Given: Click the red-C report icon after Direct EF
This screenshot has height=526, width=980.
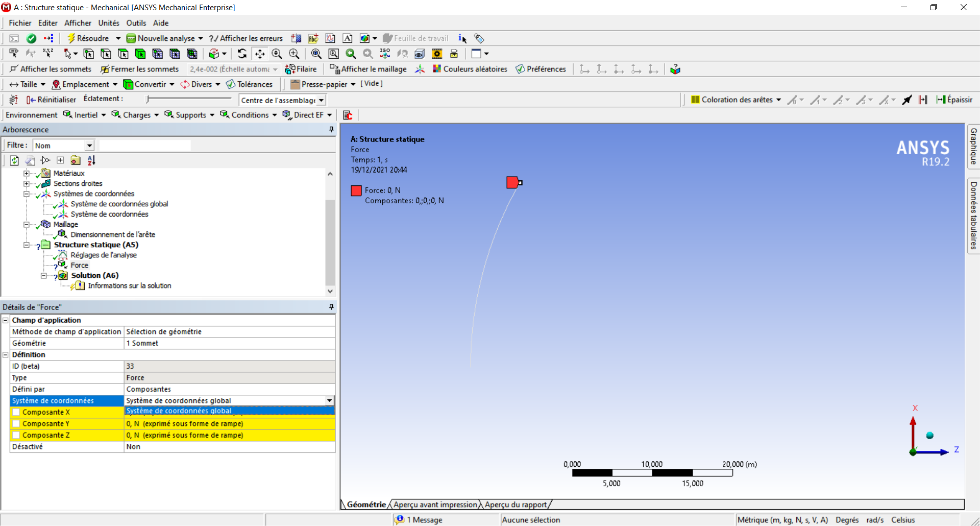Looking at the screenshot, I should point(348,115).
